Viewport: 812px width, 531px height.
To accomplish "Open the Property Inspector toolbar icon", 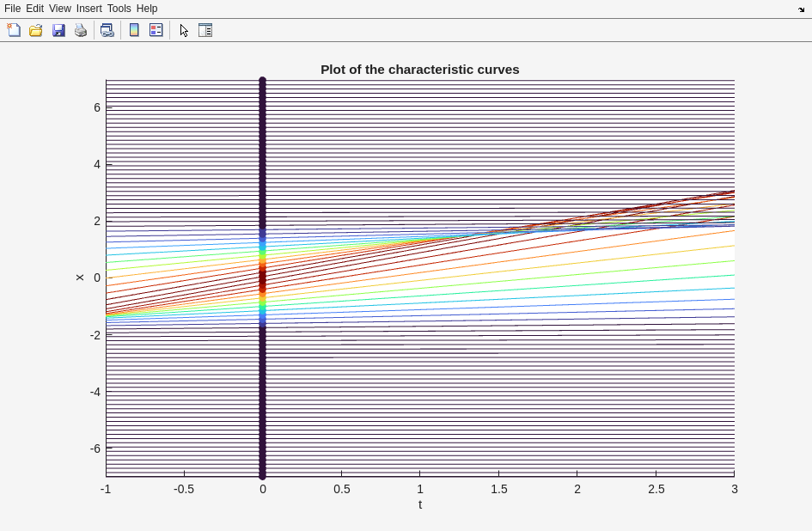I will 205,30.
